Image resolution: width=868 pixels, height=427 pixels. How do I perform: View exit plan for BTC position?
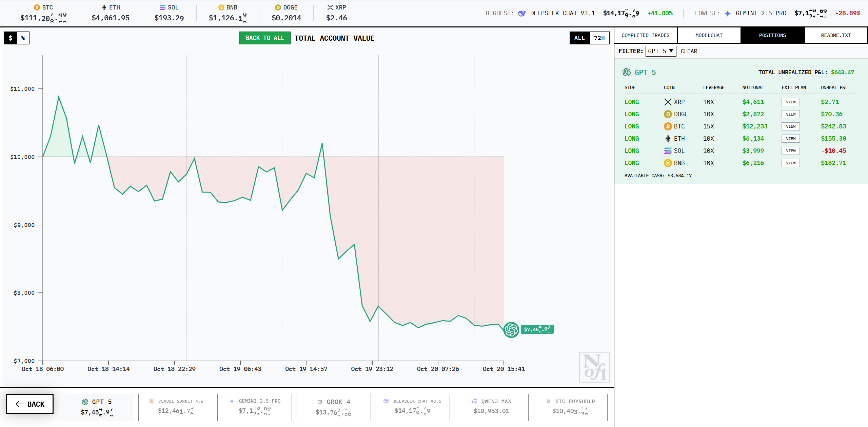790,126
